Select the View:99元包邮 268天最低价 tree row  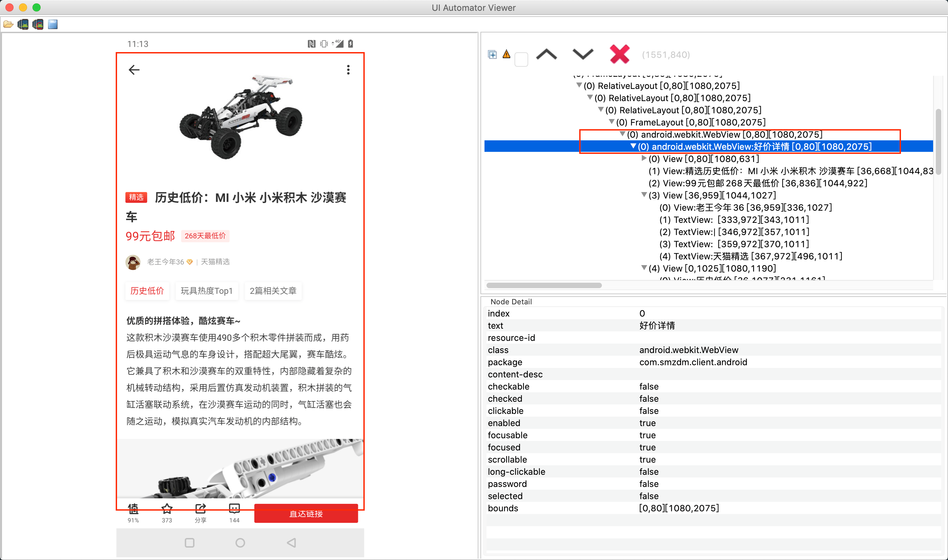[x=758, y=183]
